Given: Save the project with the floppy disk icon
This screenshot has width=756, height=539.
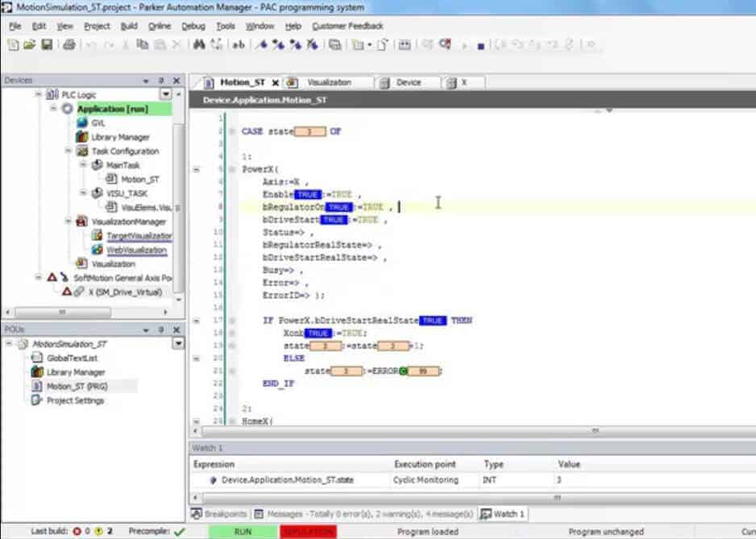Looking at the screenshot, I should 47,45.
